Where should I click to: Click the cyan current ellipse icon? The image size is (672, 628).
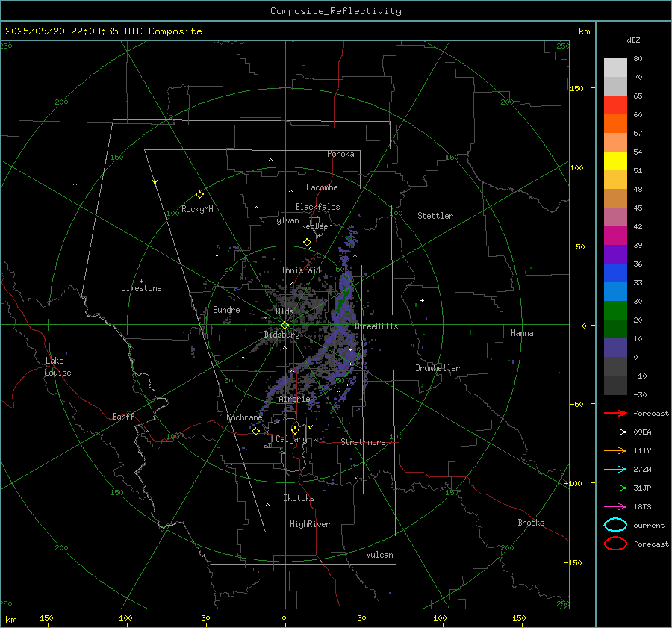(615, 525)
